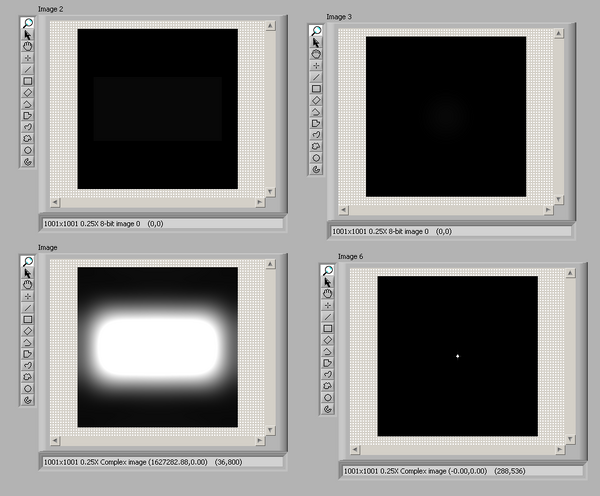Image resolution: width=600 pixels, height=496 pixels.
Task: Select the Point crosshair tool in Image 6
Action: tap(328, 306)
